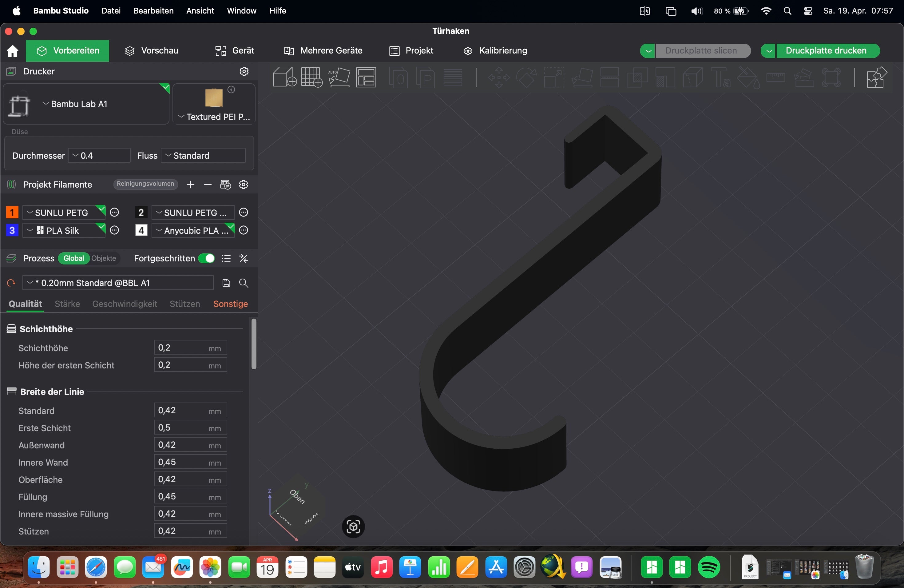The image size is (904, 588).
Task: Toggle the Fortgeschritten advanced switch
Action: (207, 259)
